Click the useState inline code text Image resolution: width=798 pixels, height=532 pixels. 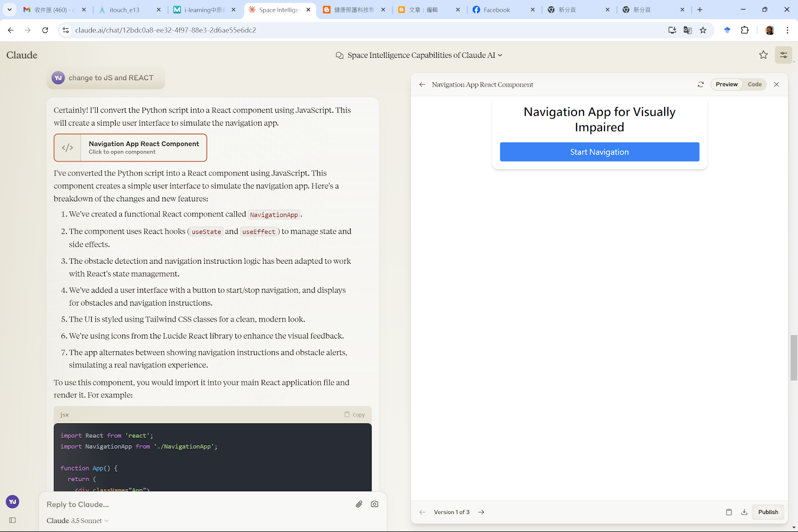click(x=206, y=232)
